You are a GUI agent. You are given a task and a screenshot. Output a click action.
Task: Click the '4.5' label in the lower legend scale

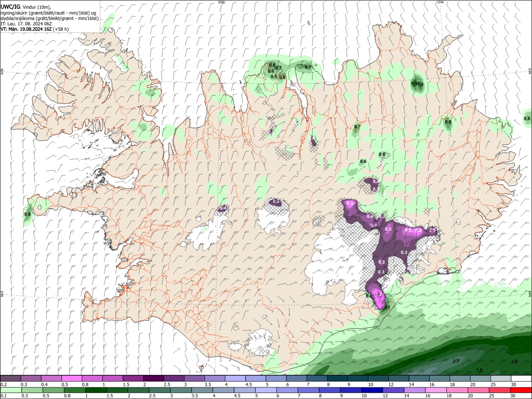coord(237,396)
